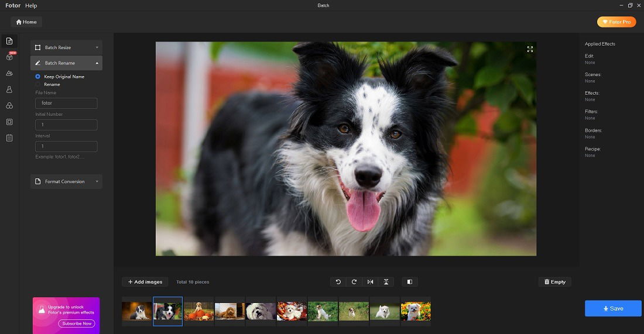
Task: Rotate image right with clockwise icon
Action: click(354, 282)
